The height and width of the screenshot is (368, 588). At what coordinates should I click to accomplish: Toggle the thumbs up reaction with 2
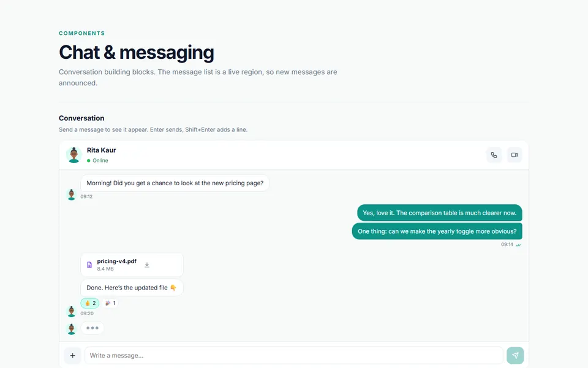(x=90, y=303)
